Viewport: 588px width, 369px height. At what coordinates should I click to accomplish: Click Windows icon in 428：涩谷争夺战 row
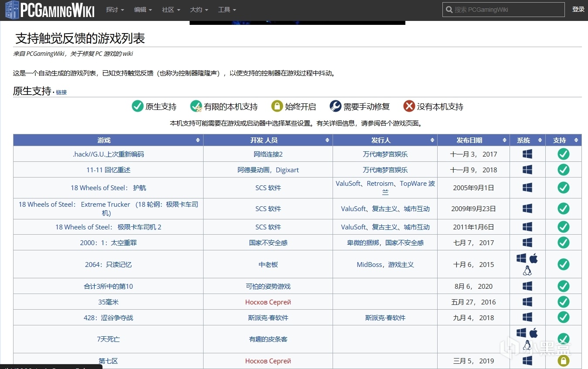click(527, 318)
